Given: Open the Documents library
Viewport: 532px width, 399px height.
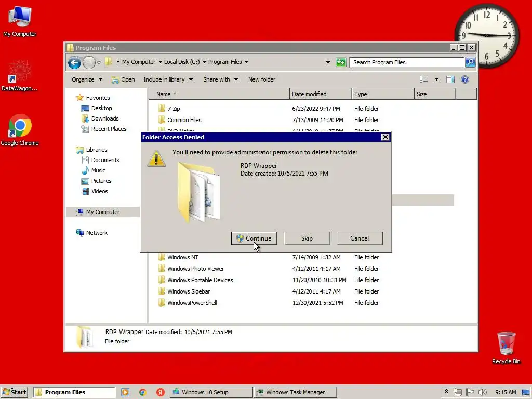Looking at the screenshot, I should pyautogui.click(x=105, y=160).
